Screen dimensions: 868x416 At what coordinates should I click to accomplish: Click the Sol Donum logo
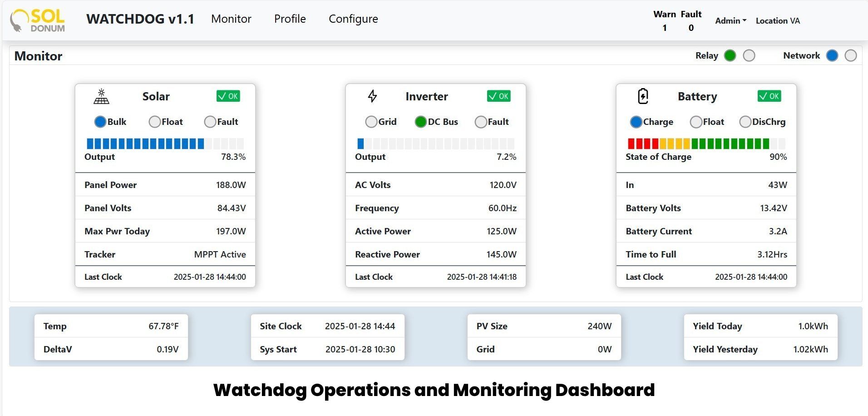pyautogui.click(x=37, y=20)
